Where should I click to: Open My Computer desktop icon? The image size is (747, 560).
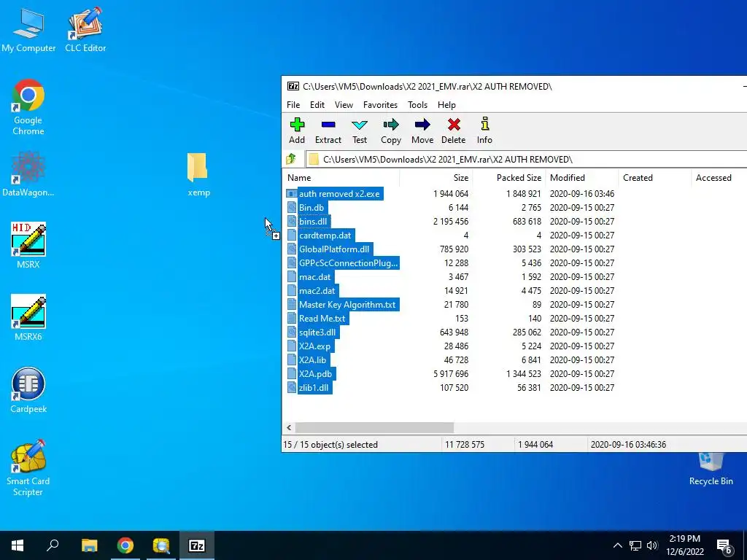click(x=28, y=29)
